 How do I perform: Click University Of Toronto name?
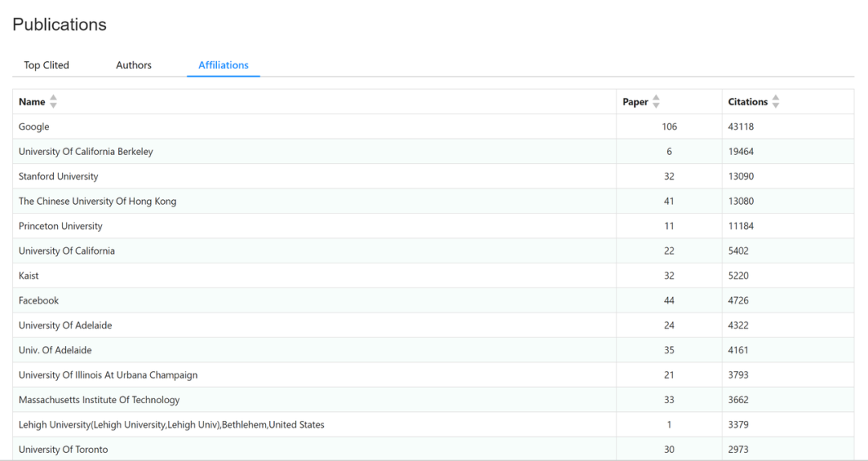coord(63,450)
